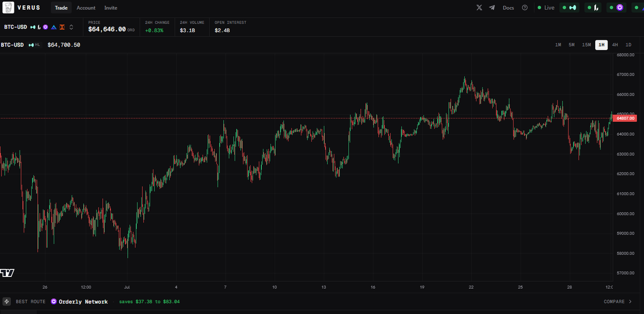Screen dimensions: 644x314
Task: Click the Orderly Network purple icon in route bar
Action: pyautogui.click(x=54, y=302)
